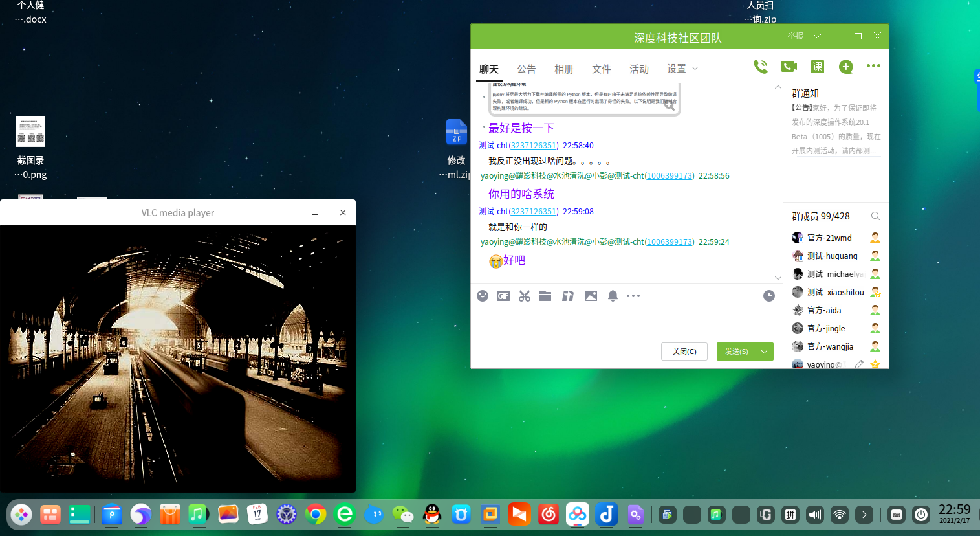The width and height of the screenshot is (980, 536).
Task: Open the onscreen keyboard tray icon
Action: point(897,515)
